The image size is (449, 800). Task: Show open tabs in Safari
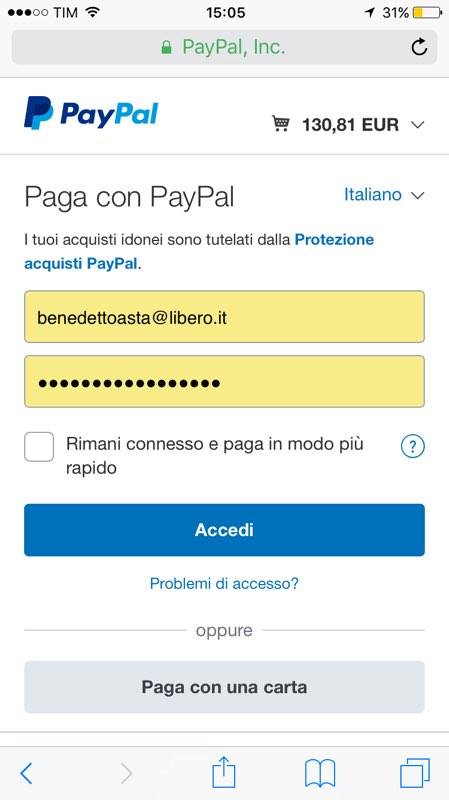(415, 773)
